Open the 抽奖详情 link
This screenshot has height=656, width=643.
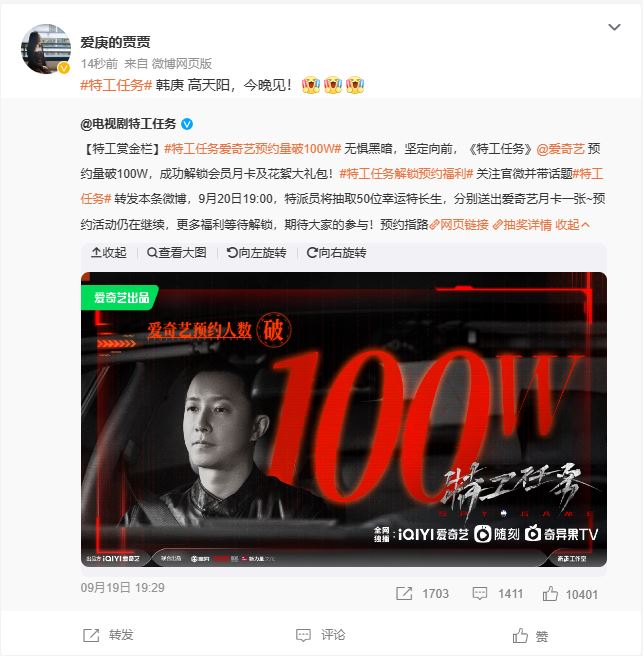pos(522,225)
